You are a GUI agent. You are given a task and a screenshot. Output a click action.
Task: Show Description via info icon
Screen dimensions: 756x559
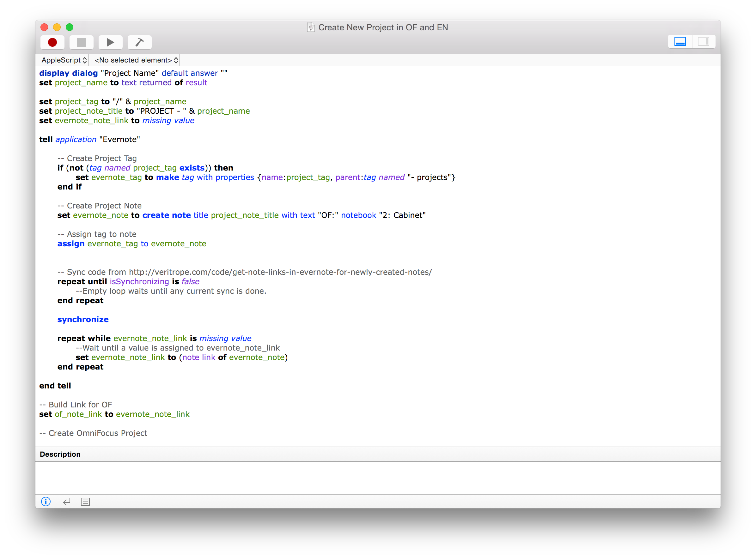(46, 502)
